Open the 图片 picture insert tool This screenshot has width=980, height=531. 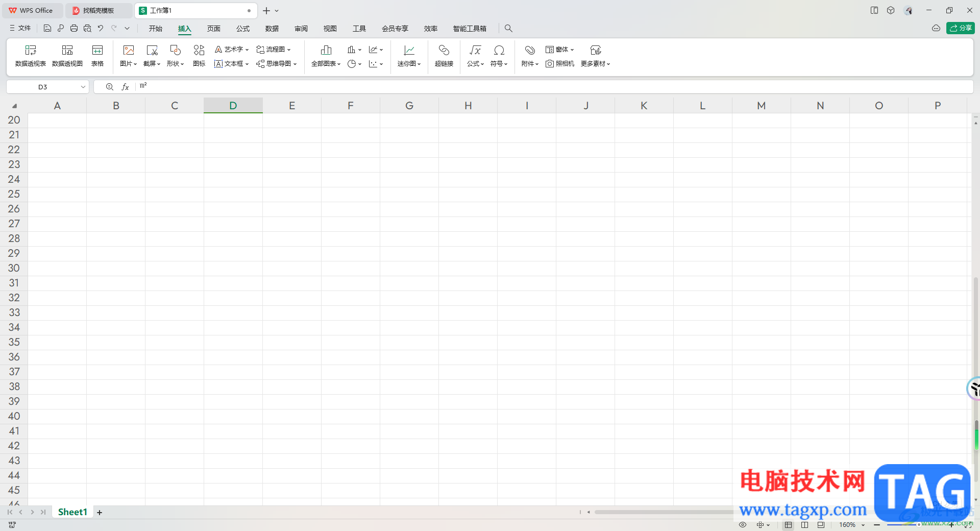(x=129, y=56)
